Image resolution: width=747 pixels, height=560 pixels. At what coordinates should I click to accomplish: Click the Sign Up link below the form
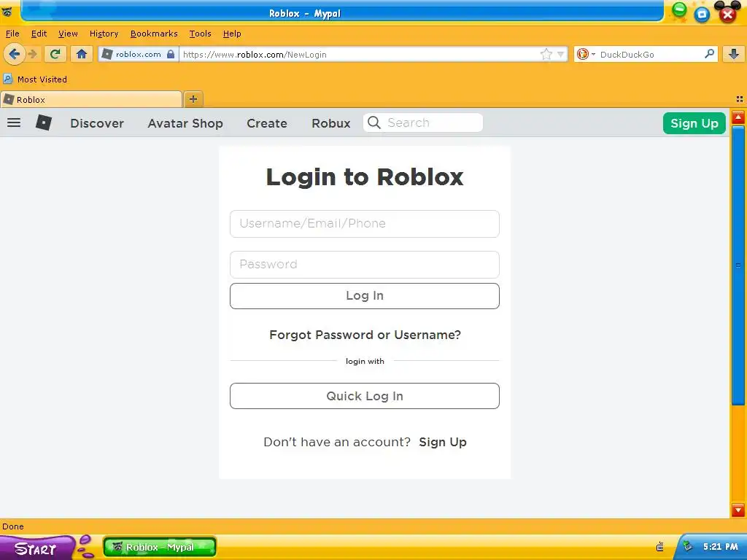pos(443,443)
